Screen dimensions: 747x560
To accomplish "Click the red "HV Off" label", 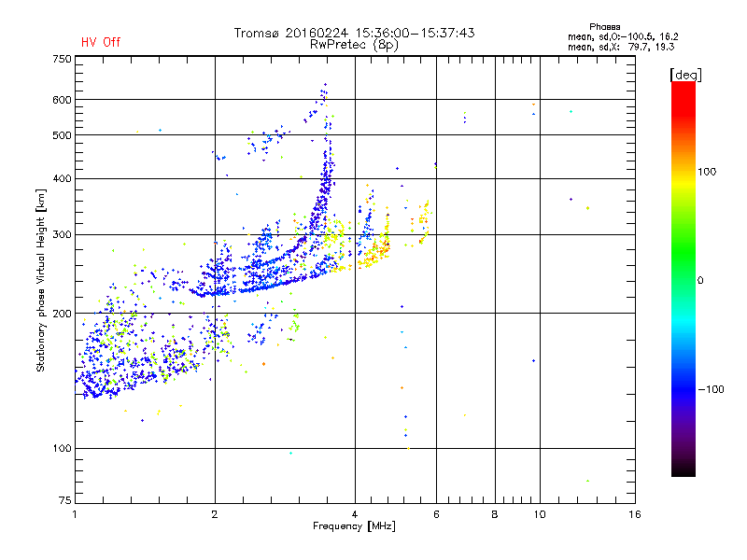I will [x=101, y=42].
